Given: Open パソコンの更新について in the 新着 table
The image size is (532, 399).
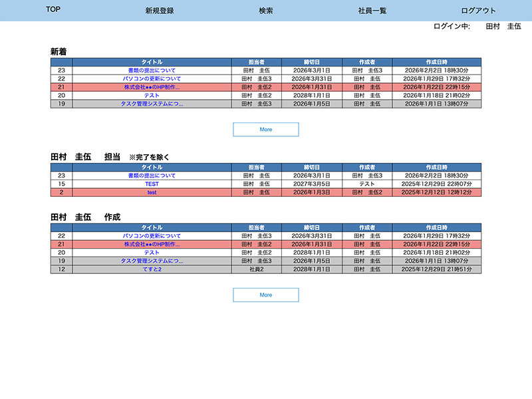Looking at the screenshot, I should point(152,78).
